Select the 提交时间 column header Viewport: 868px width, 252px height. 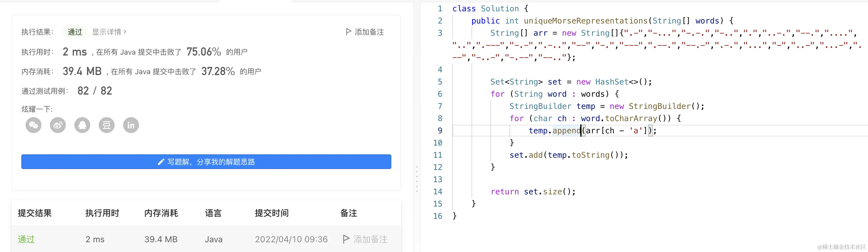272,213
